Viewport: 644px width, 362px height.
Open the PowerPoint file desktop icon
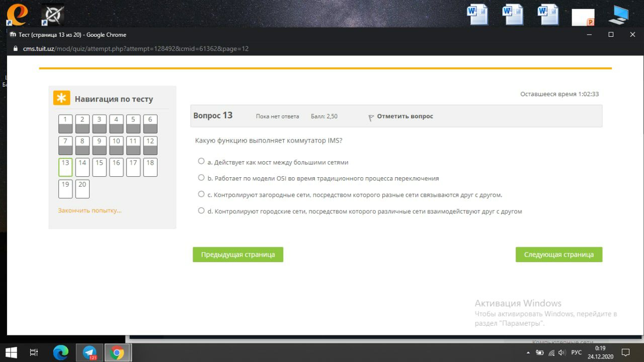(x=583, y=17)
